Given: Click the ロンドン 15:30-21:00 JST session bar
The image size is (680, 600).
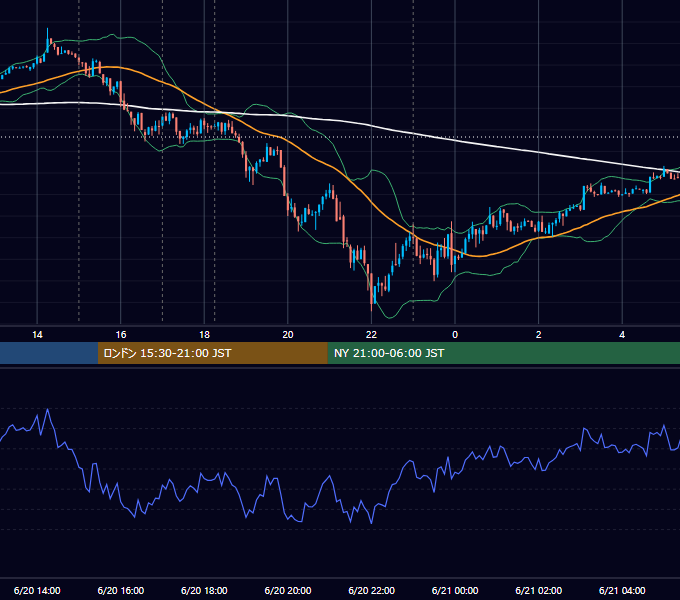Looking at the screenshot, I should pos(212,353).
